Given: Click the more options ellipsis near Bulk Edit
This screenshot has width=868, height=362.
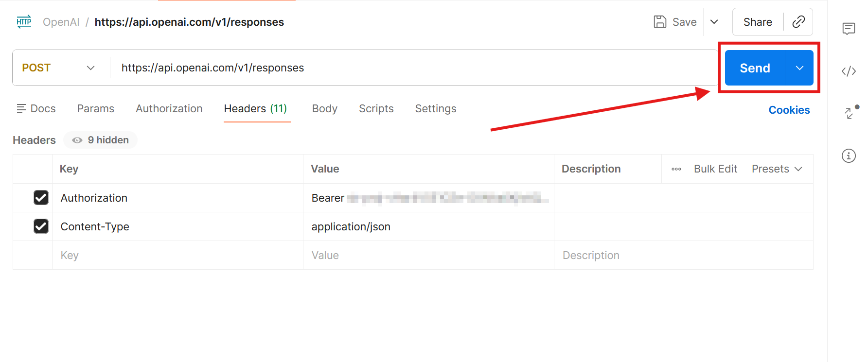Looking at the screenshot, I should click(676, 169).
